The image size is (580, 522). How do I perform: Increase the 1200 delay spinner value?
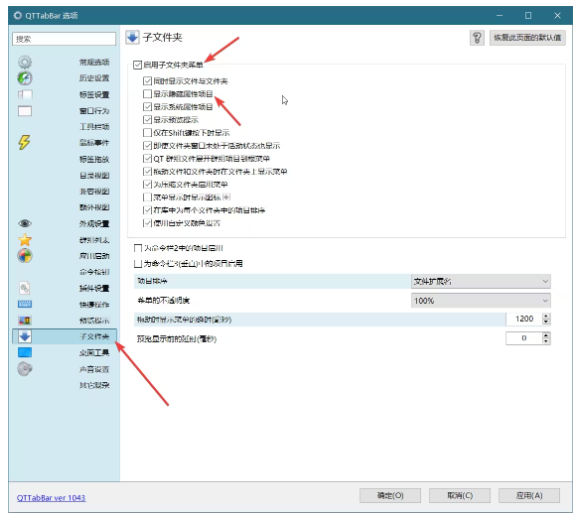coord(546,316)
